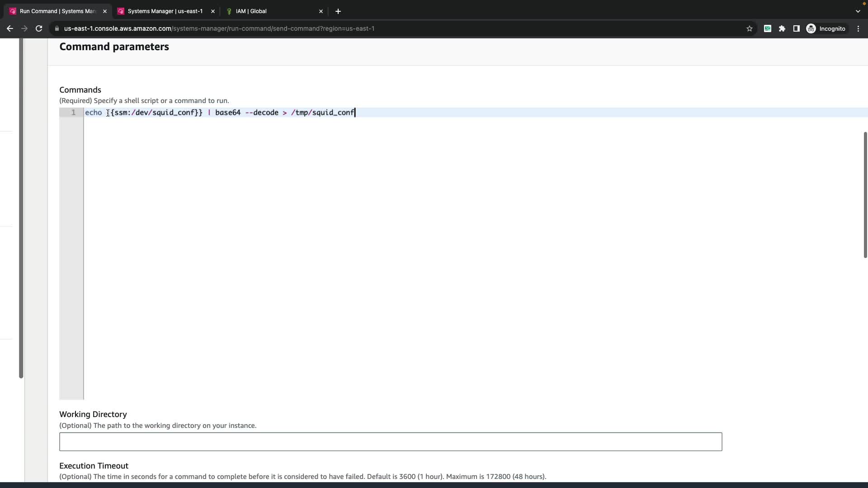The width and height of the screenshot is (868, 488).
Task: Click in the Working Directory input field
Action: [390, 441]
